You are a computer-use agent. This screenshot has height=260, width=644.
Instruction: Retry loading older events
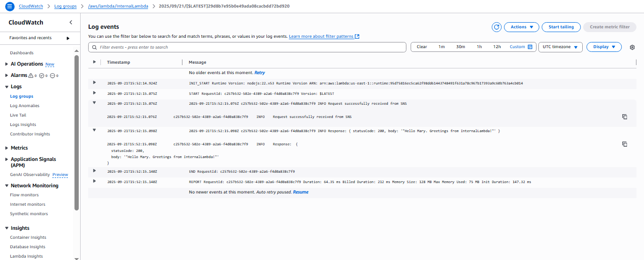(260, 73)
